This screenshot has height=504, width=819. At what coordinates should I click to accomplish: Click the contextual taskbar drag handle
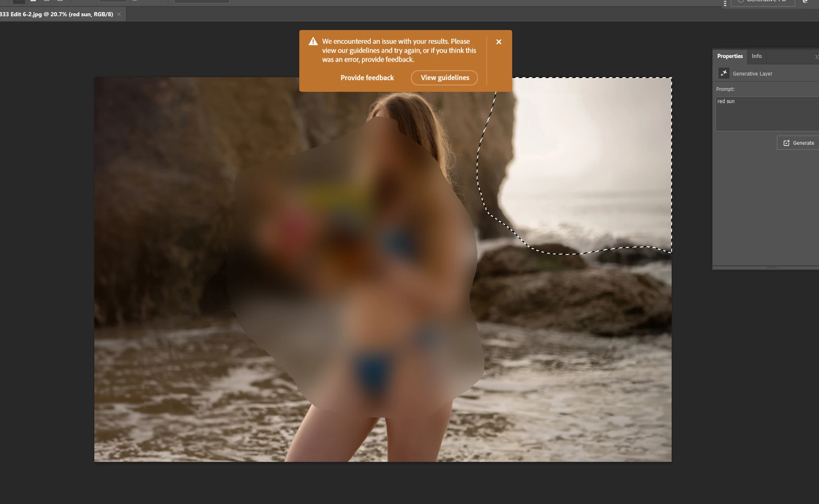(725, 3)
